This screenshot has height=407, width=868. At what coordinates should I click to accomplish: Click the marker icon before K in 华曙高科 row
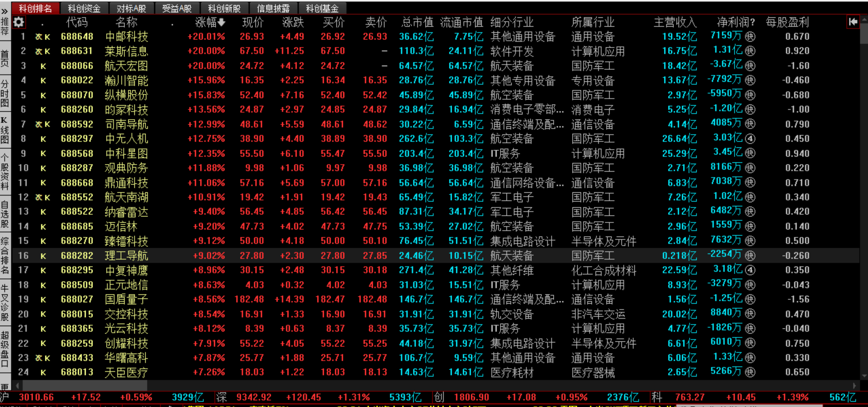coord(39,358)
